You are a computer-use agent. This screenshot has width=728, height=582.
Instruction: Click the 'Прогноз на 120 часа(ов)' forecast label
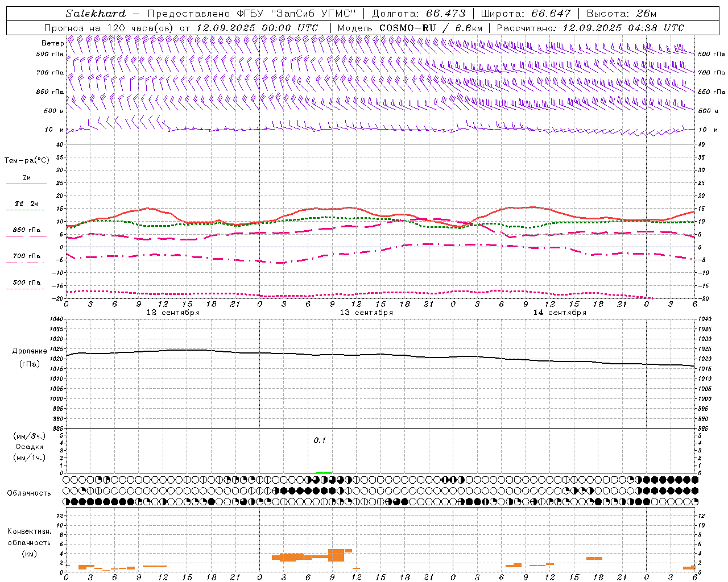pos(110,28)
